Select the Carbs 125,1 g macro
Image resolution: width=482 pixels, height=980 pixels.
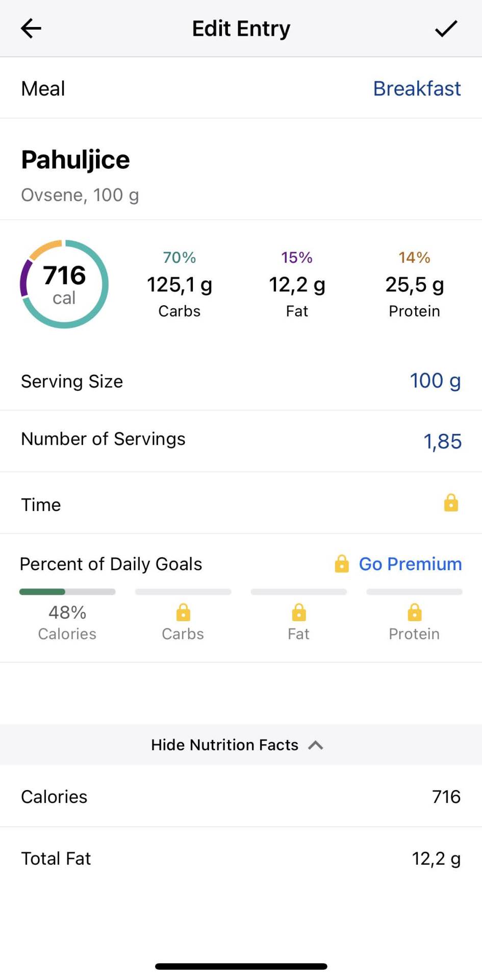point(180,284)
